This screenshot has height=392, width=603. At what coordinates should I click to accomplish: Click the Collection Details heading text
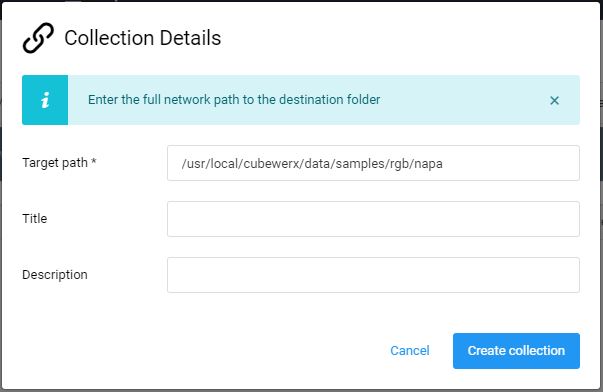click(x=143, y=38)
